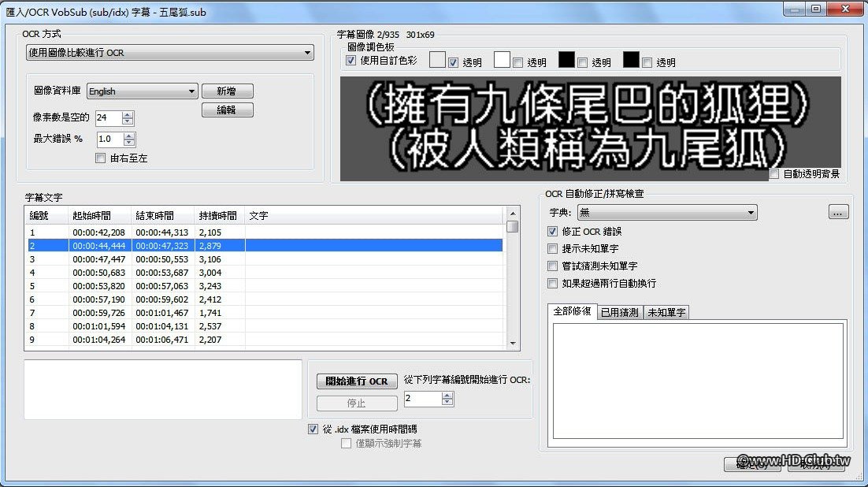The image size is (868, 487).
Task: Pick the second white color swatch
Action: coord(502,60)
